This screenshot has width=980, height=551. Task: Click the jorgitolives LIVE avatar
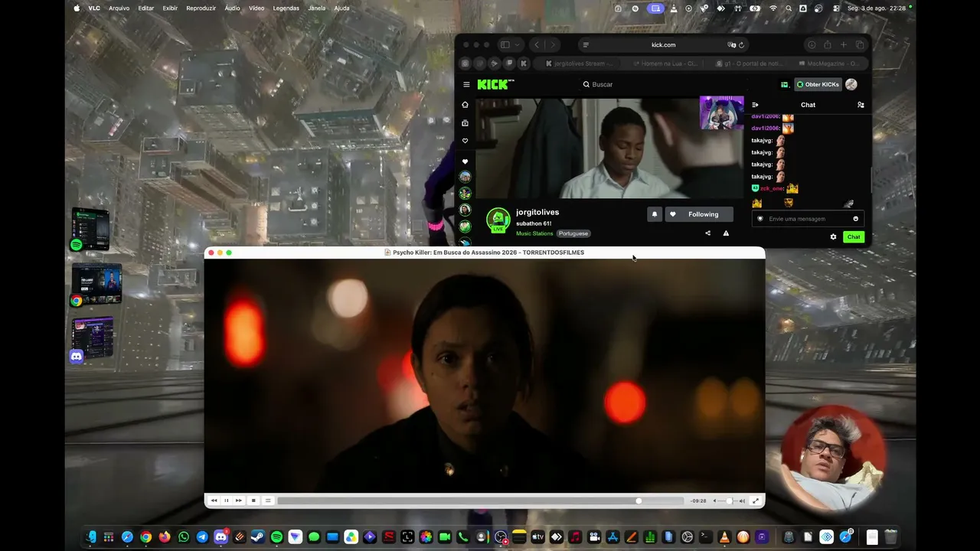point(498,220)
